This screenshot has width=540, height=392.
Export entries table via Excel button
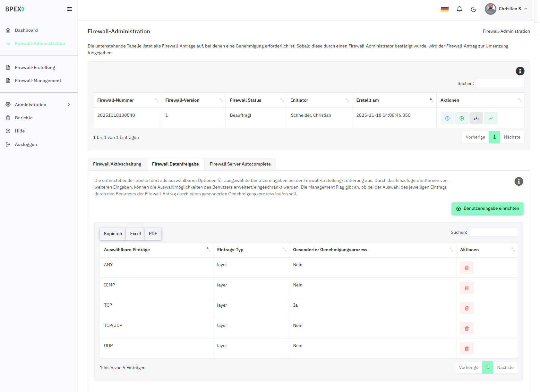tap(135, 234)
